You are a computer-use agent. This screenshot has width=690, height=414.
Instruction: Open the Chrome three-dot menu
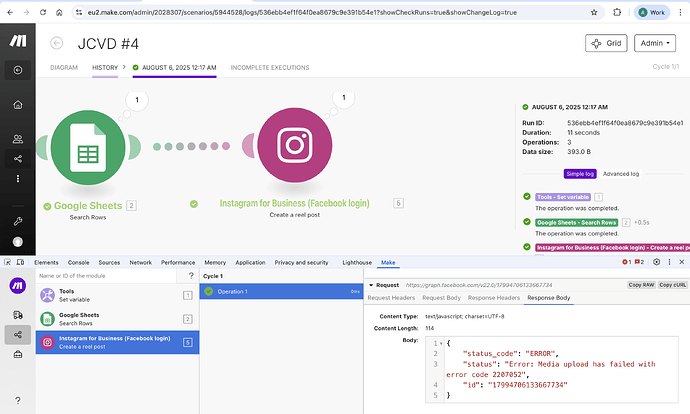pos(680,12)
